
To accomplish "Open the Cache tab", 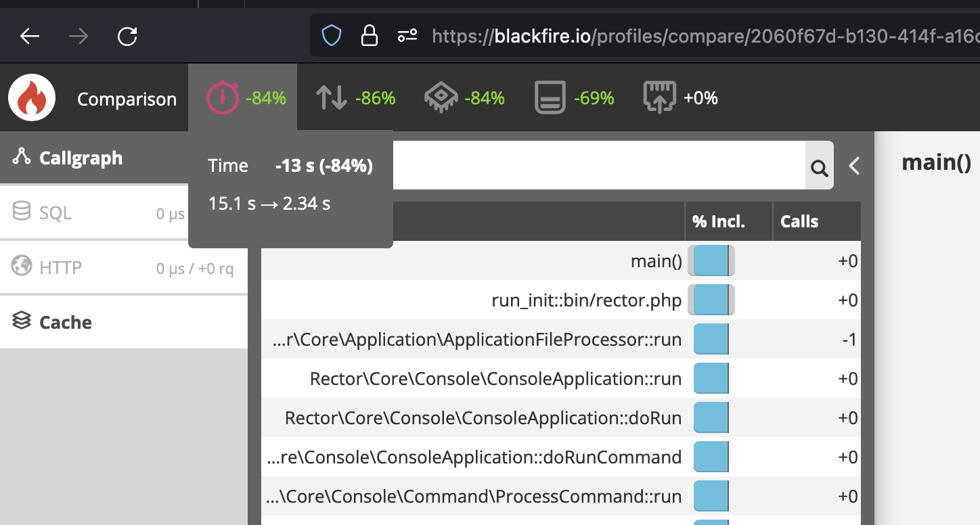I will pyautogui.click(x=124, y=322).
